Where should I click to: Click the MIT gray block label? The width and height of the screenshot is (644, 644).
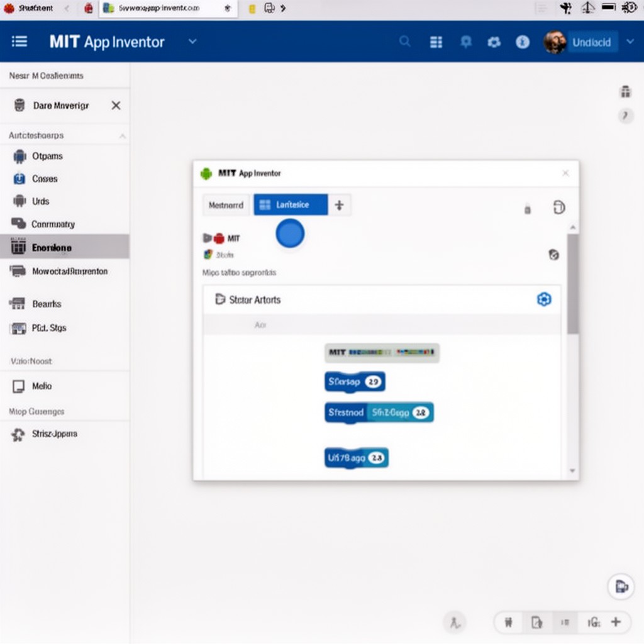pyautogui.click(x=382, y=352)
